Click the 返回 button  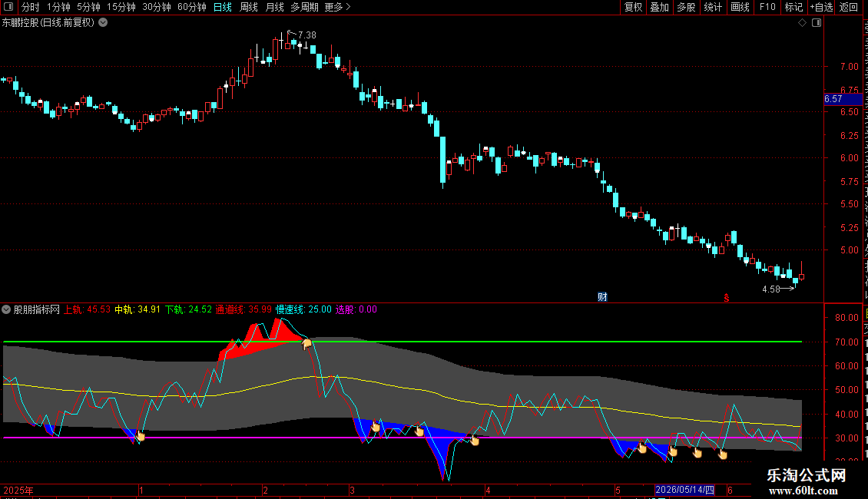849,7
